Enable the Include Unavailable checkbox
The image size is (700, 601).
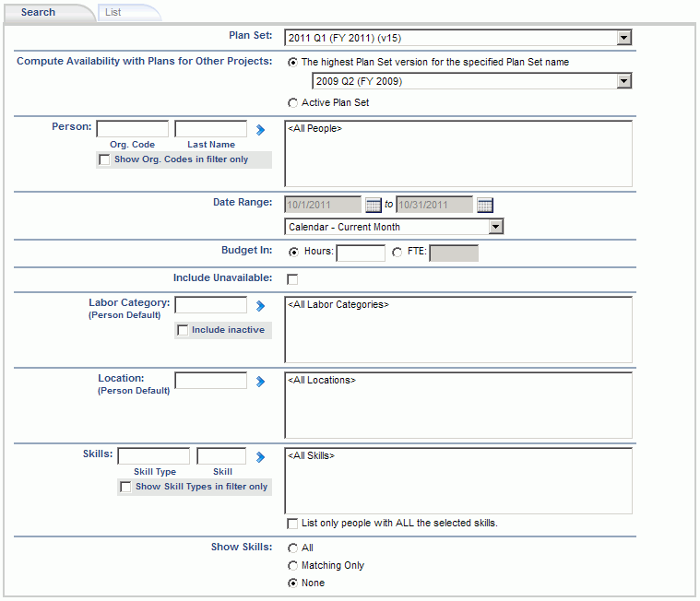point(292,279)
